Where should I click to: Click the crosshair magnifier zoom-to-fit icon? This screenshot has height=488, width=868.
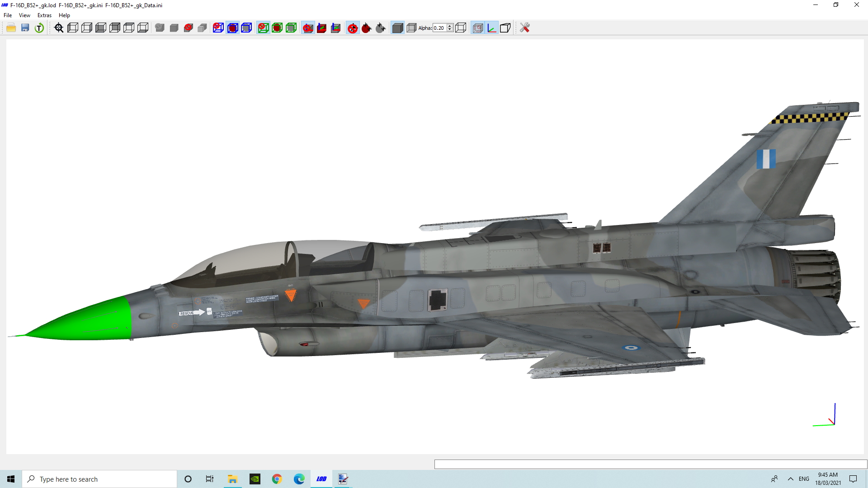(59, 28)
